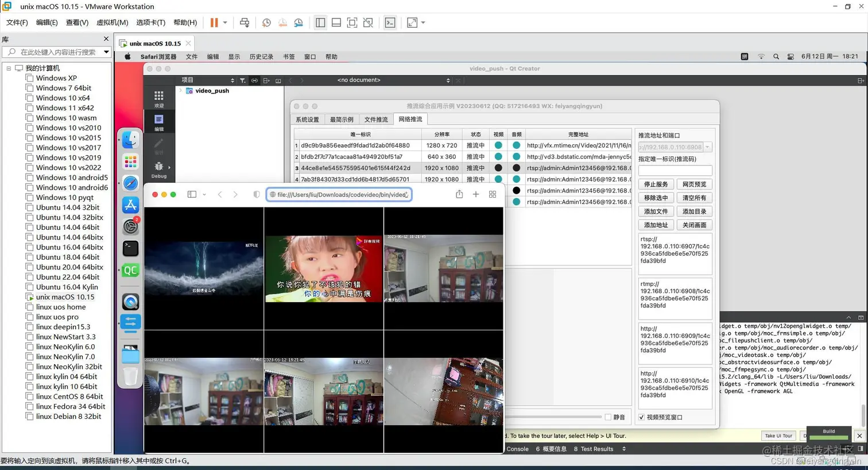The width and height of the screenshot is (868, 470).
Task: Toggle synchronize with editor link icon
Action: click(x=254, y=80)
